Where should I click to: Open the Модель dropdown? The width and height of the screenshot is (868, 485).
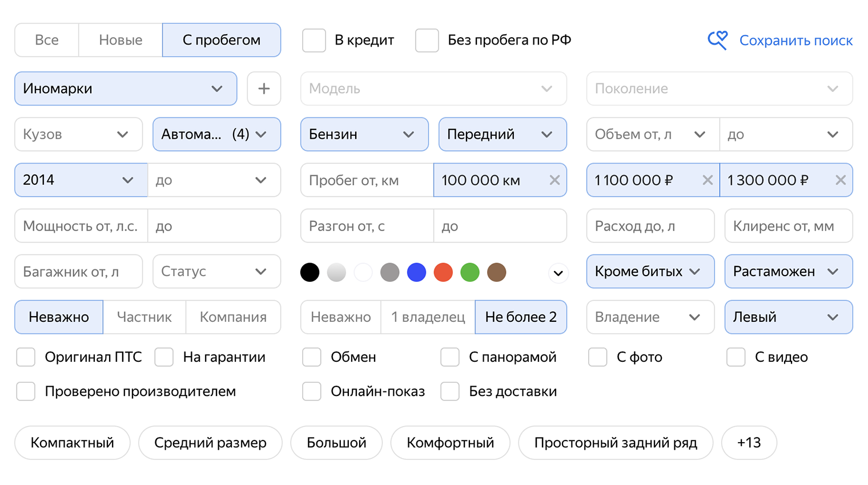pos(433,88)
